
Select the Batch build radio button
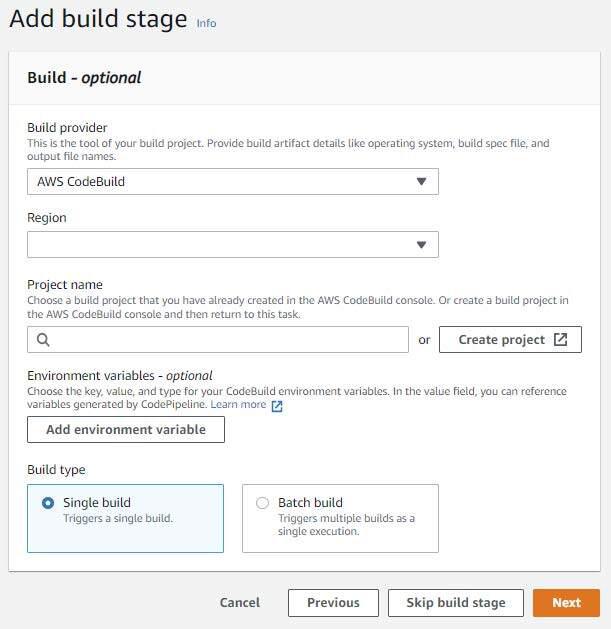pos(262,503)
